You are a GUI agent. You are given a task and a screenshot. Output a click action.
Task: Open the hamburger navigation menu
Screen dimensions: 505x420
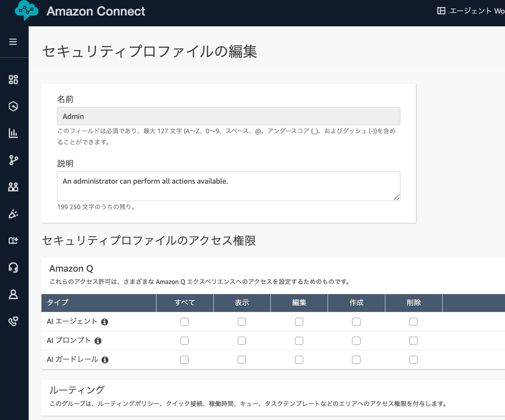[x=13, y=42]
